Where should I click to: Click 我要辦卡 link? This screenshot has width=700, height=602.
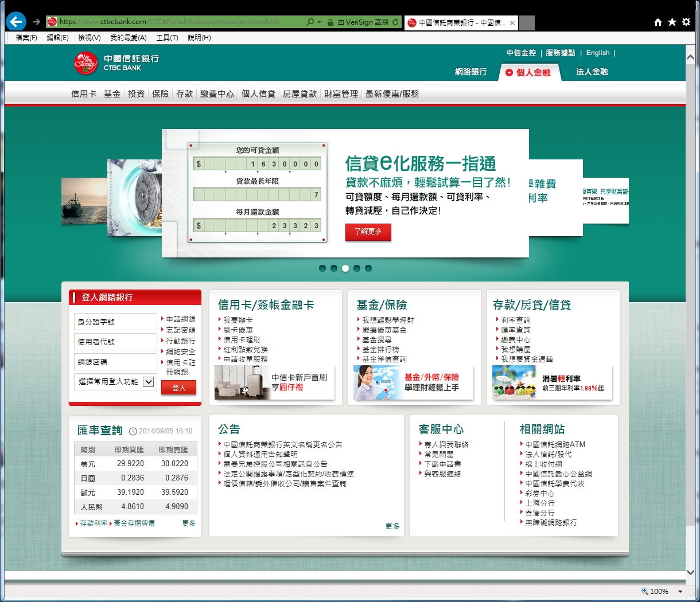pyautogui.click(x=238, y=320)
